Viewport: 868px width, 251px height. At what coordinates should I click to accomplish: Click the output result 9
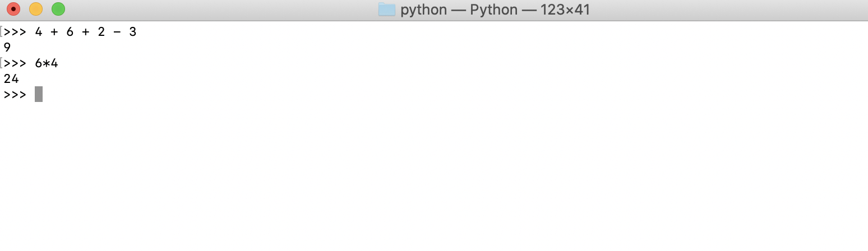click(x=7, y=48)
